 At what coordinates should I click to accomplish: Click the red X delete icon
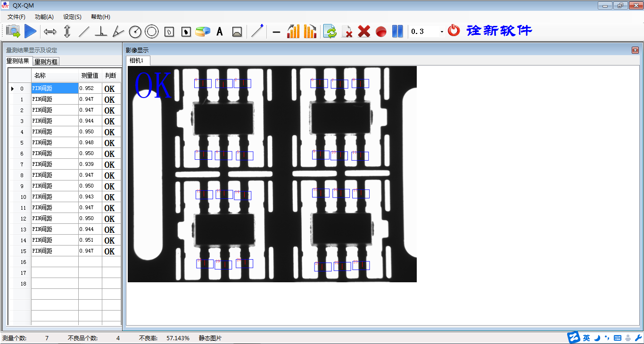point(363,32)
